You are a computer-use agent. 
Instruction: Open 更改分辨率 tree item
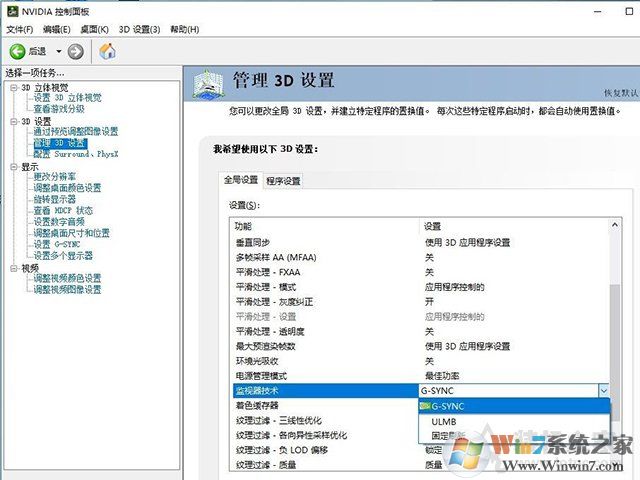[x=55, y=177]
